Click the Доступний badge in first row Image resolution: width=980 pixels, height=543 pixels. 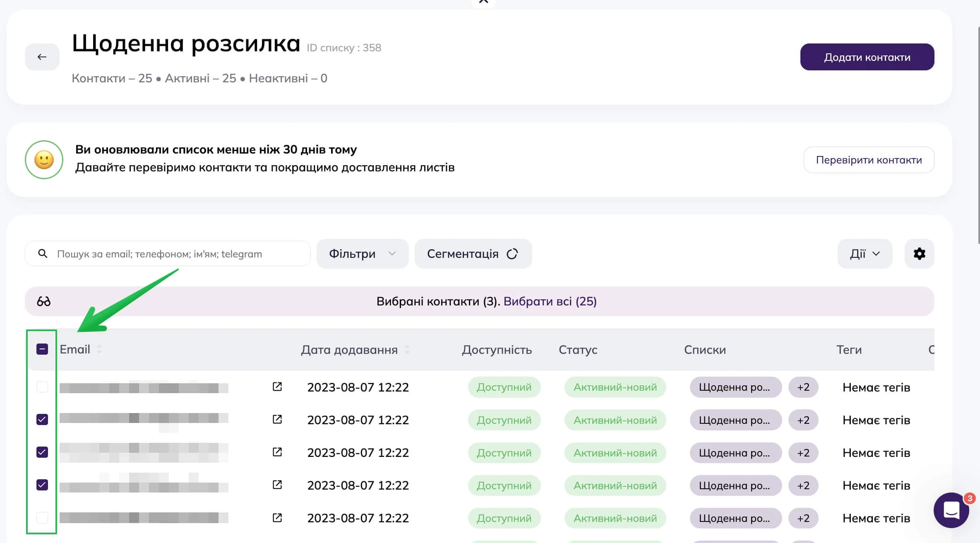[x=504, y=387]
